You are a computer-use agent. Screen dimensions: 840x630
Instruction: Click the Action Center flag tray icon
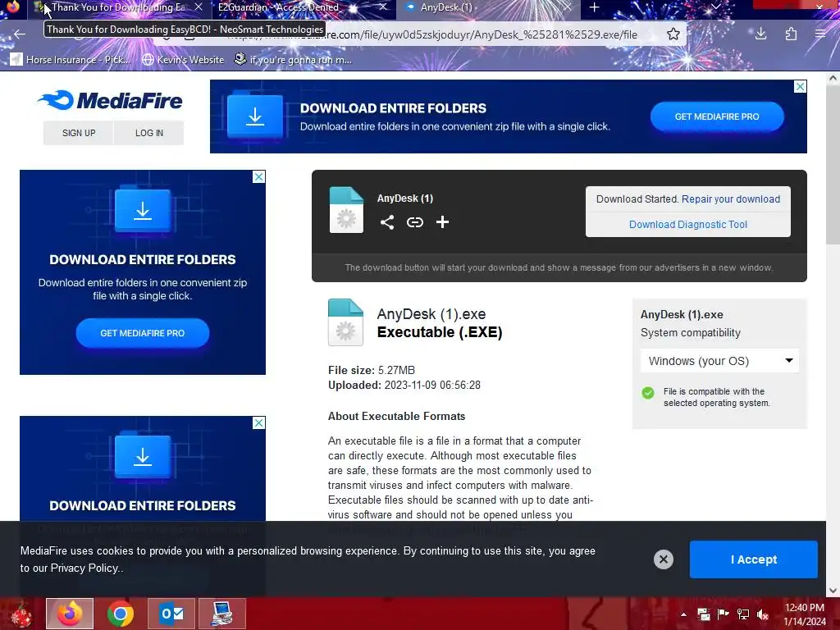point(724,614)
